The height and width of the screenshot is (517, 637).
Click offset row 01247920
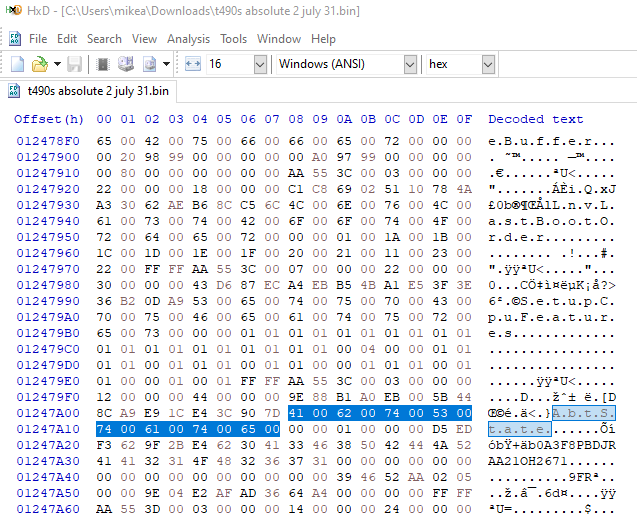pyautogui.click(x=48, y=189)
